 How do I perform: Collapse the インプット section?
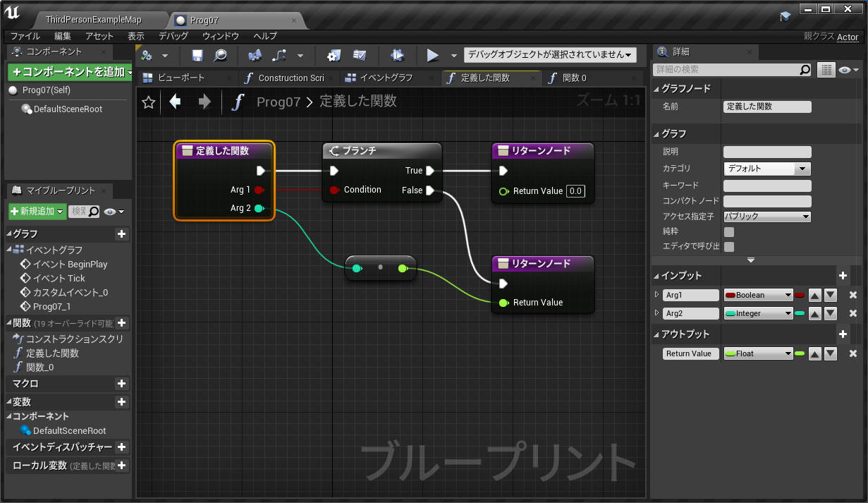(x=656, y=275)
